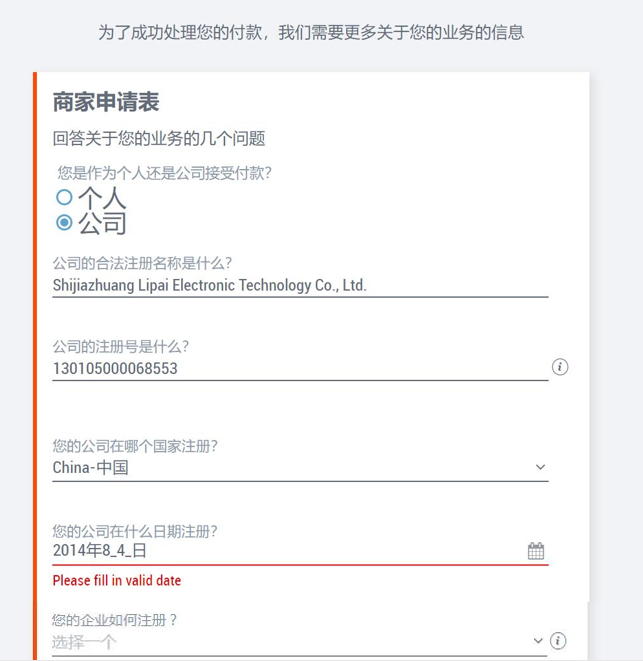This screenshot has height=661, width=643.
Task: Expand the 选择一个 dropdown chevron
Action: tap(538, 641)
